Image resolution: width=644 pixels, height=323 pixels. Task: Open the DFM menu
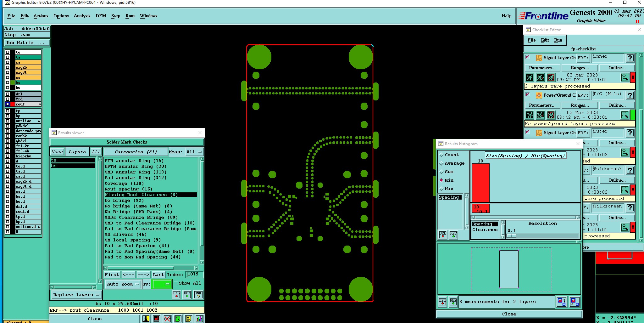point(101,16)
